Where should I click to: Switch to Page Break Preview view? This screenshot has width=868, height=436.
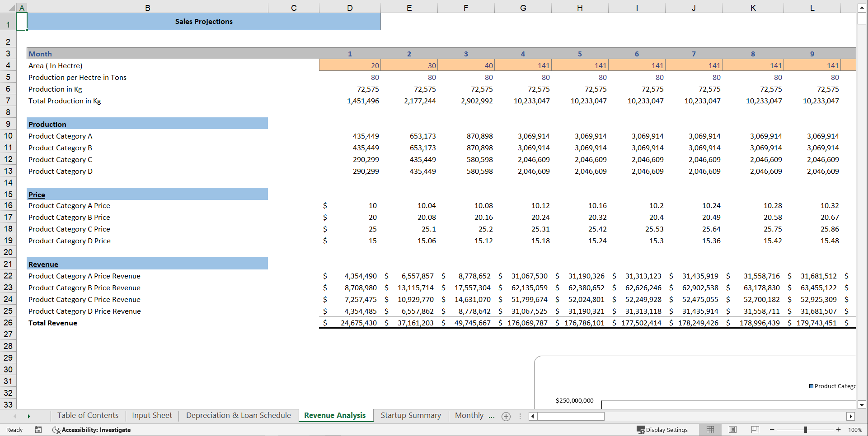coord(755,430)
